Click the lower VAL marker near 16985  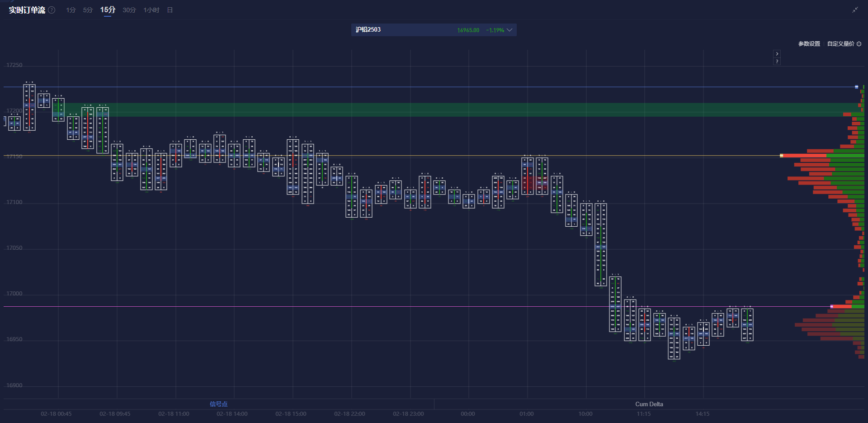(832, 307)
